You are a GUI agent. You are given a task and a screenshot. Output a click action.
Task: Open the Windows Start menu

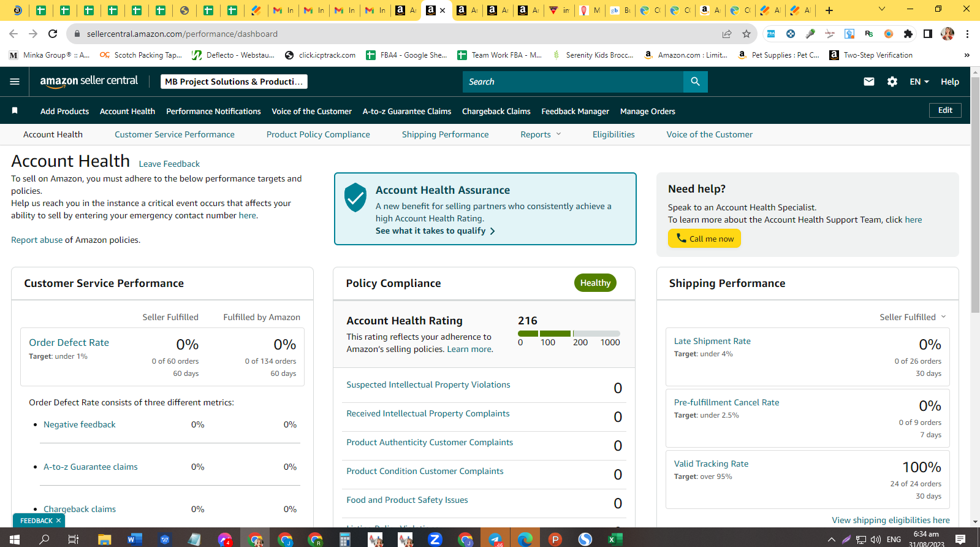click(x=15, y=539)
